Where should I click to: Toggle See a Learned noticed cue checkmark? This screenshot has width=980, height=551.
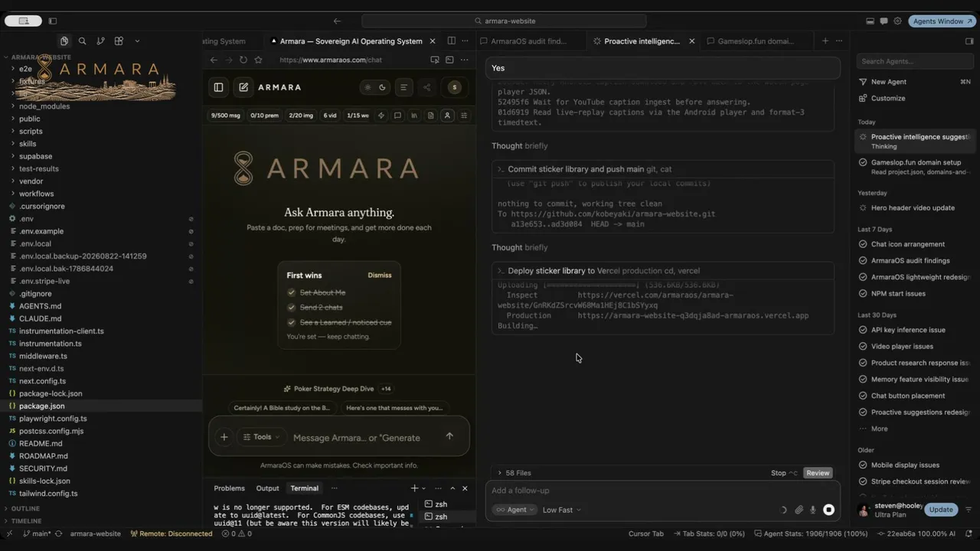[x=291, y=322]
